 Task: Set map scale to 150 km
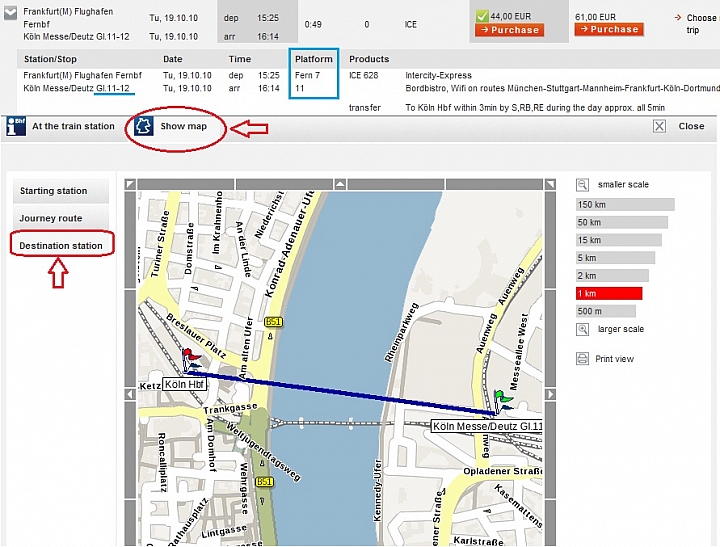[x=625, y=205]
